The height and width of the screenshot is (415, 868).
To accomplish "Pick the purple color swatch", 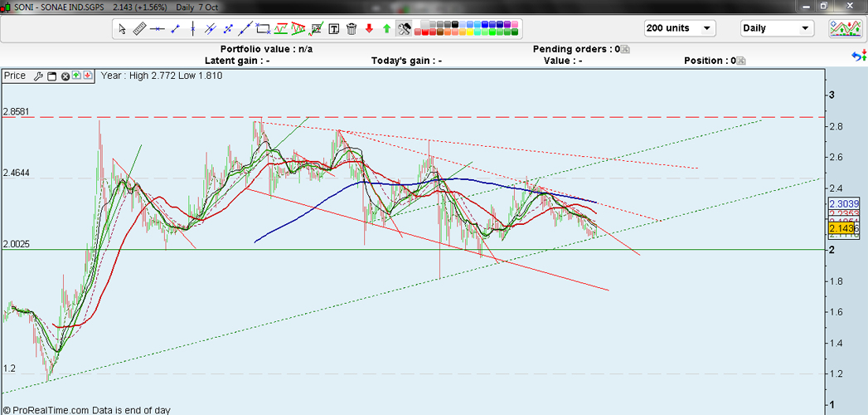I will tap(507, 24).
